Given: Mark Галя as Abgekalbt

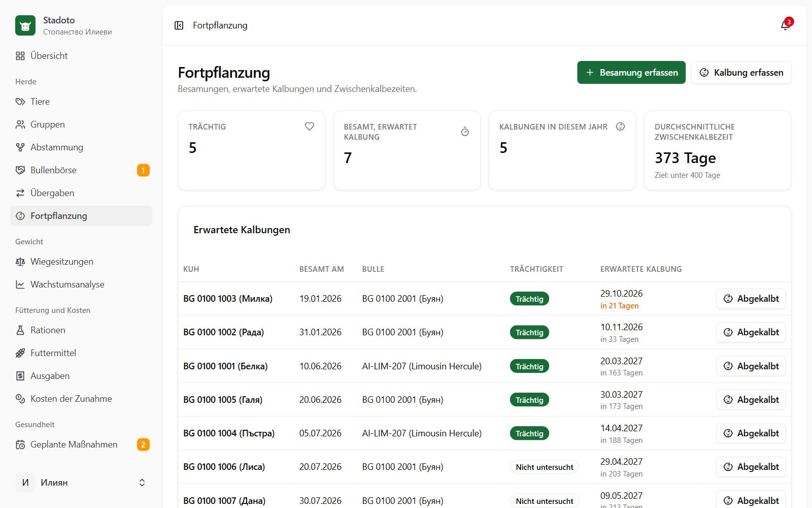Looking at the screenshot, I should click(751, 400).
